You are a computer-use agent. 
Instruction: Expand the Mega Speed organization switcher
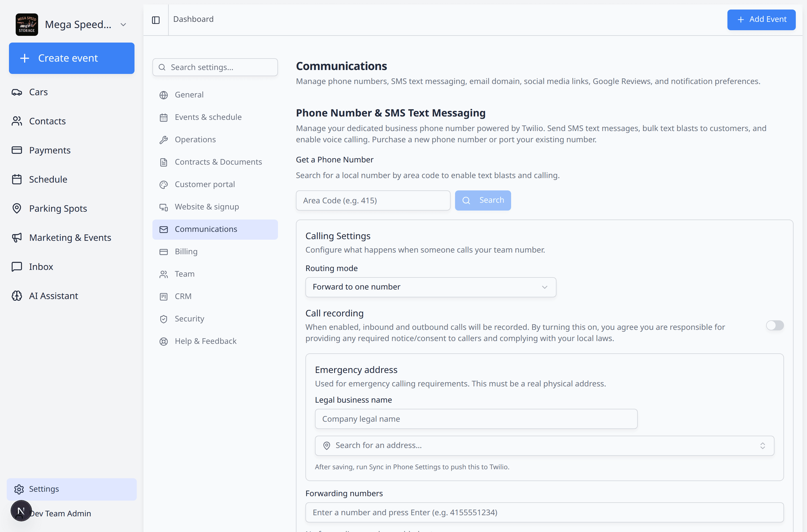click(x=123, y=24)
